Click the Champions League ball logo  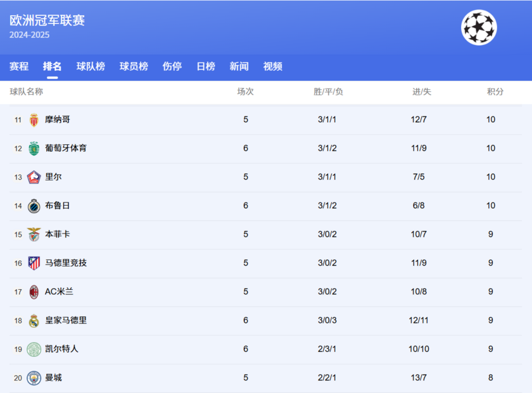click(479, 28)
